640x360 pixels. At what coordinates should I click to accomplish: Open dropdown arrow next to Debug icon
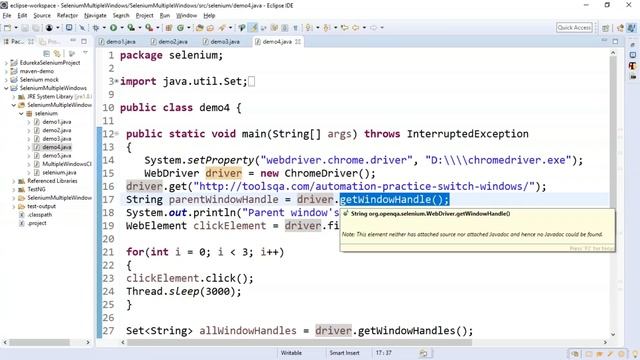click(x=104, y=28)
